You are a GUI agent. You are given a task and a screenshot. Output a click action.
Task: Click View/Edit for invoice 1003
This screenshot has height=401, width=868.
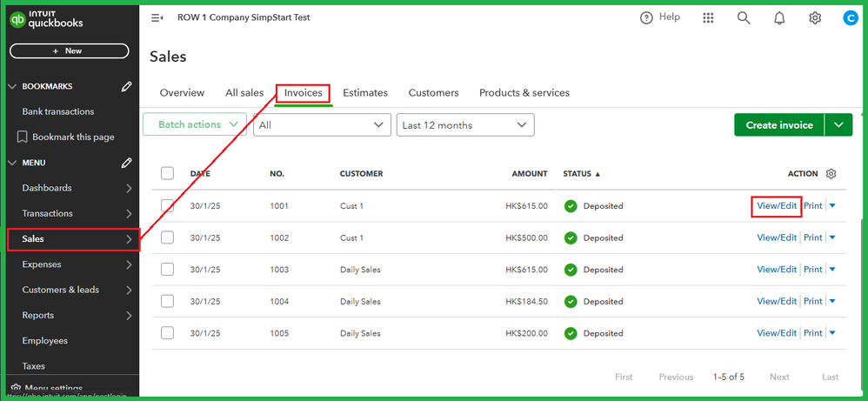point(777,270)
